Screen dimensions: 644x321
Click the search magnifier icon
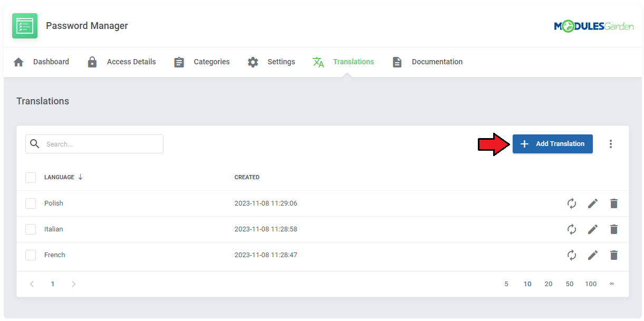[35, 144]
